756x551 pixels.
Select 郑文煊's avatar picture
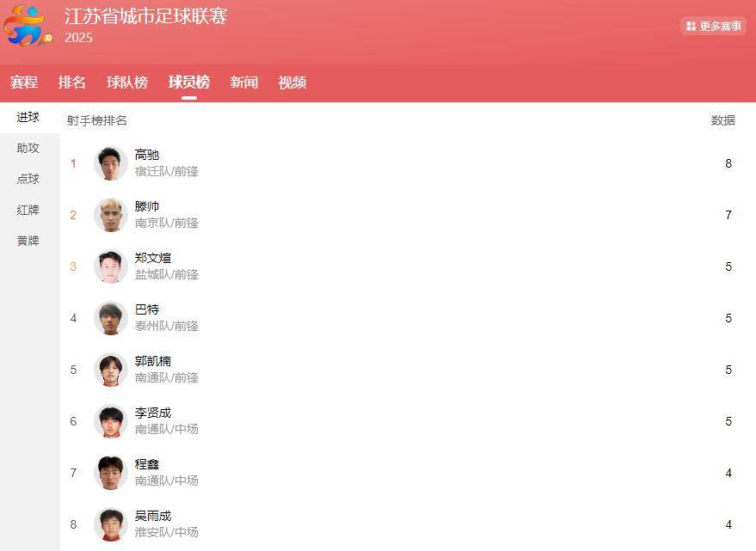coord(110,266)
